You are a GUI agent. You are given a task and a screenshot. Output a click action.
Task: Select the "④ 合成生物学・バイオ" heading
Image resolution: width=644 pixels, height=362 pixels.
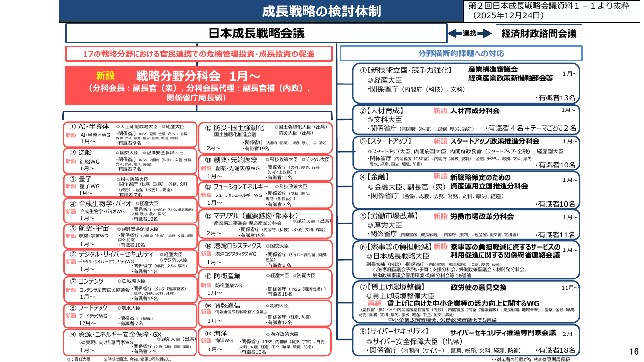(x=100, y=203)
